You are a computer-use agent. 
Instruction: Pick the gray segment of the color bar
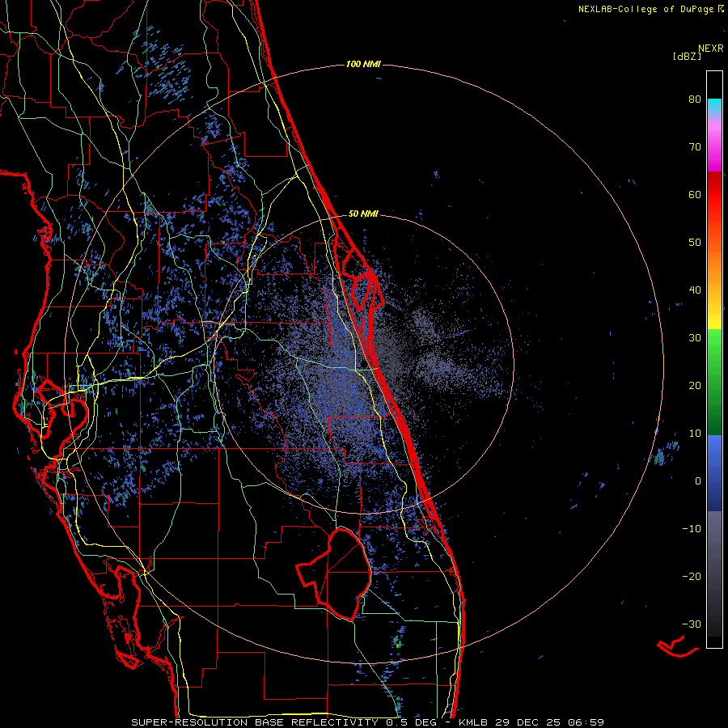pos(714,574)
